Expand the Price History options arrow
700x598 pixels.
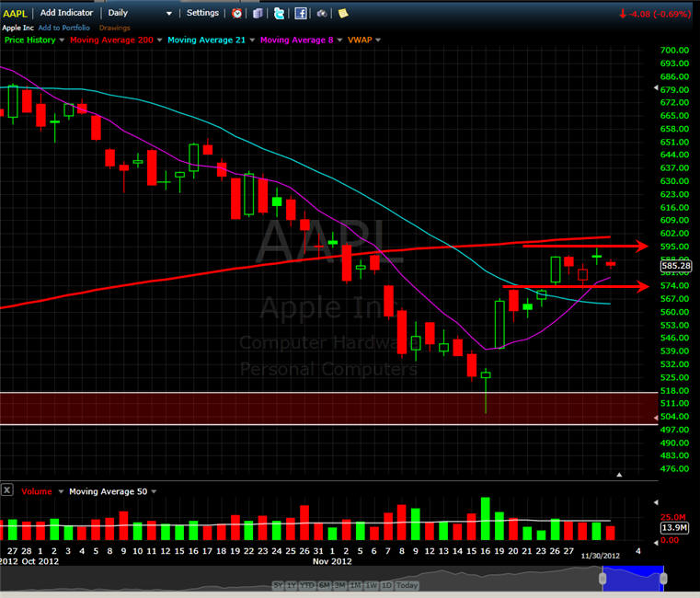(x=62, y=40)
